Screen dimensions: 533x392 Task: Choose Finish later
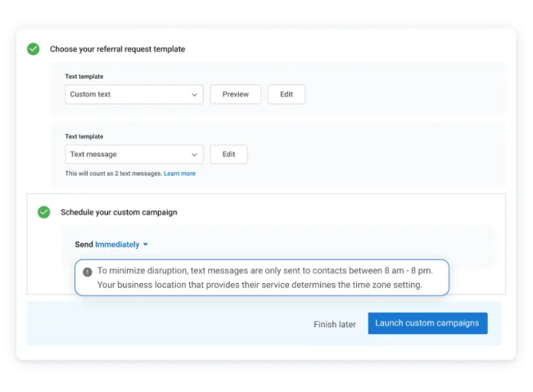335,324
